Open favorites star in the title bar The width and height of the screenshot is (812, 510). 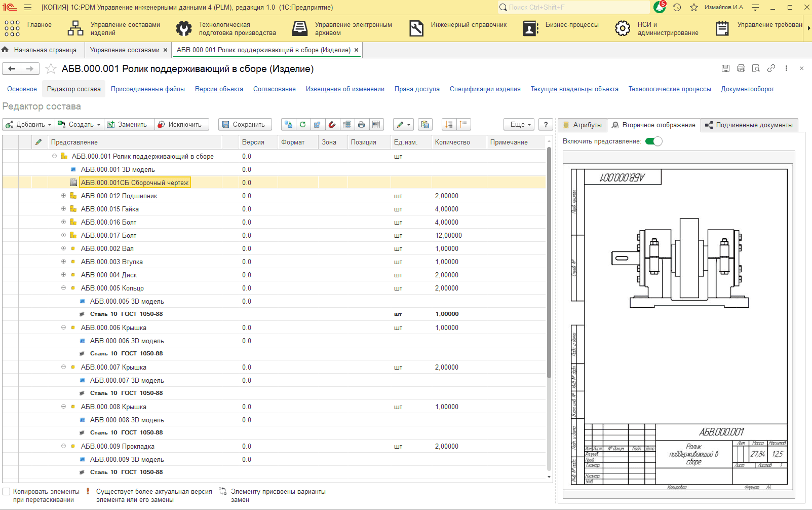click(694, 7)
